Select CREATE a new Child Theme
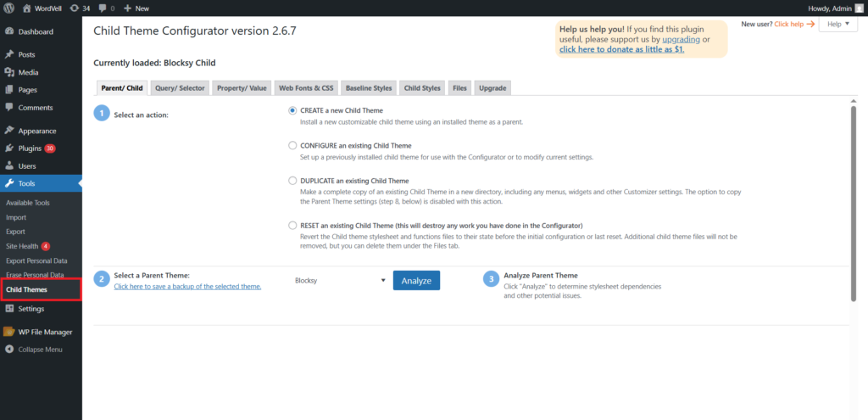 [x=292, y=110]
